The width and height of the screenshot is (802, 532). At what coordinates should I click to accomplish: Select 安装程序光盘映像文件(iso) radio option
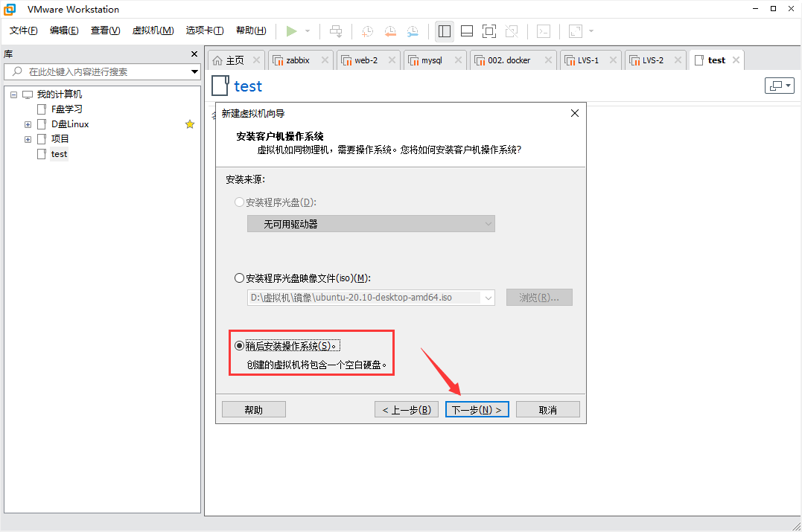point(239,278)
